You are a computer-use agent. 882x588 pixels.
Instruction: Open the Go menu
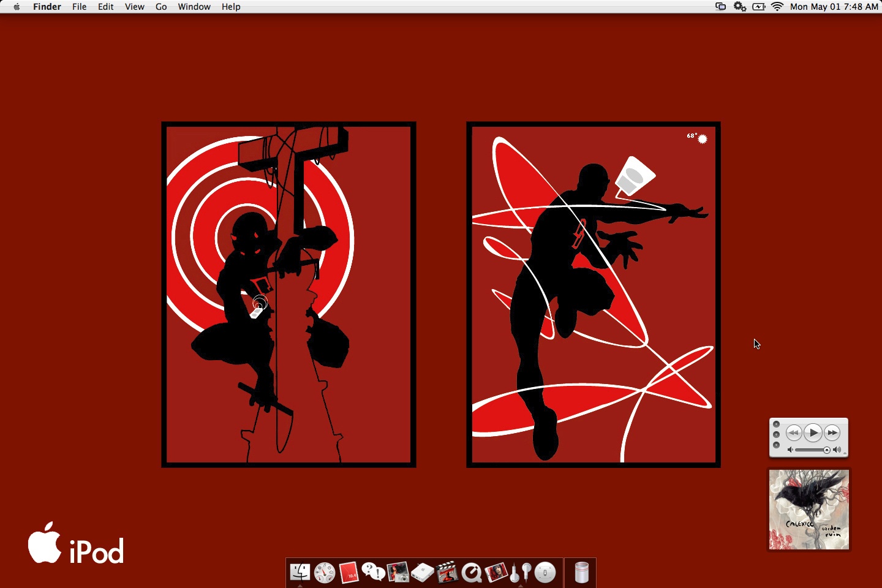coord(161,7)
